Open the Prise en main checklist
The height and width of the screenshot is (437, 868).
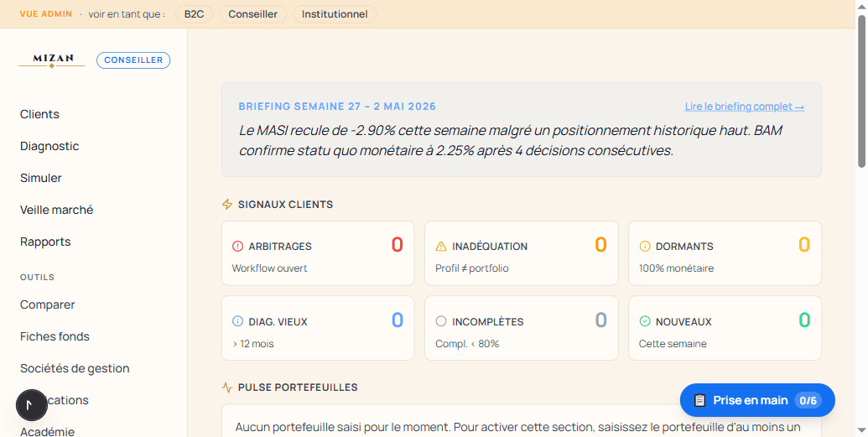(757, 400)
